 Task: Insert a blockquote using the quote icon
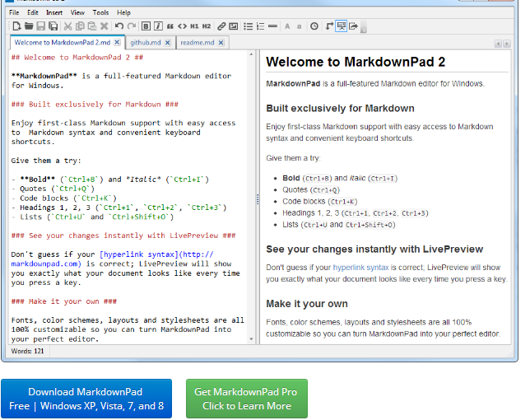[170, 26]
